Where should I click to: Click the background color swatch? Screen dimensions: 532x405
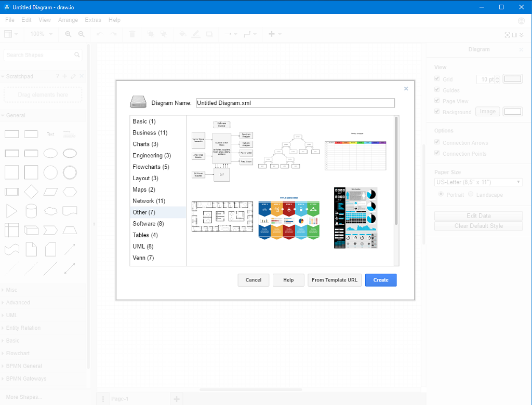tap(512, 112)
